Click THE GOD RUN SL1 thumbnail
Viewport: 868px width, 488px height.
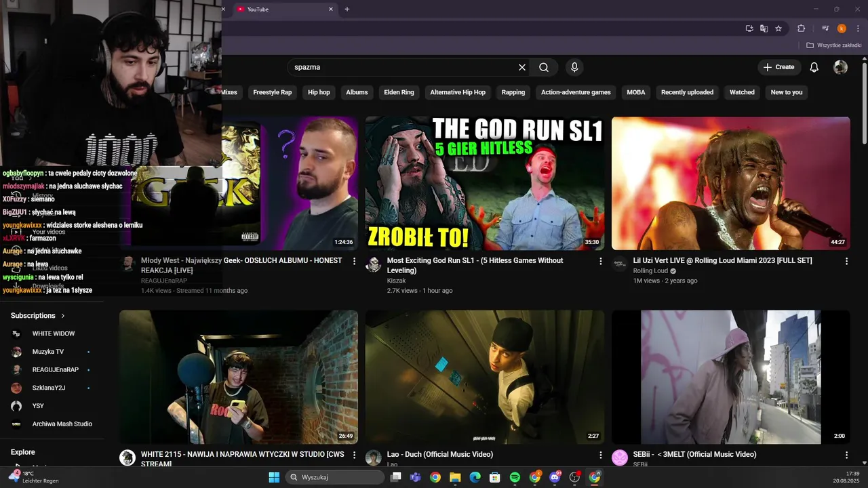(x=485, y=183)
